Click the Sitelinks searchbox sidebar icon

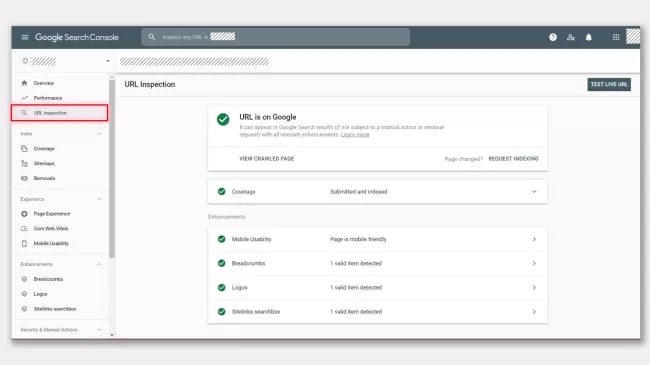(24, 309)
